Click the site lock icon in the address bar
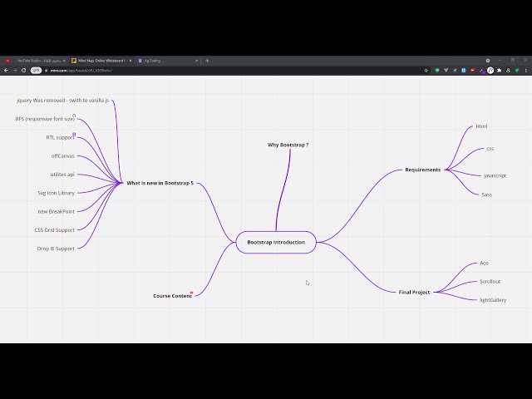 coord(47,70)
